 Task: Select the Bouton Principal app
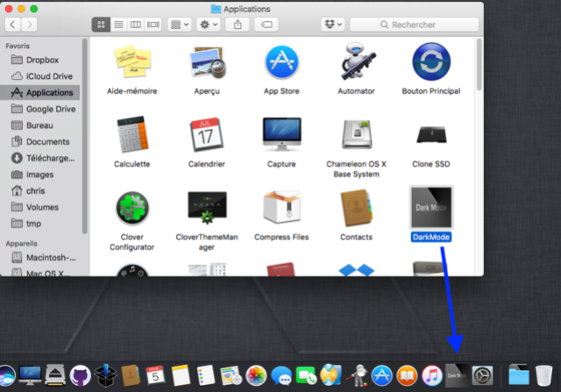click(431, 61)
